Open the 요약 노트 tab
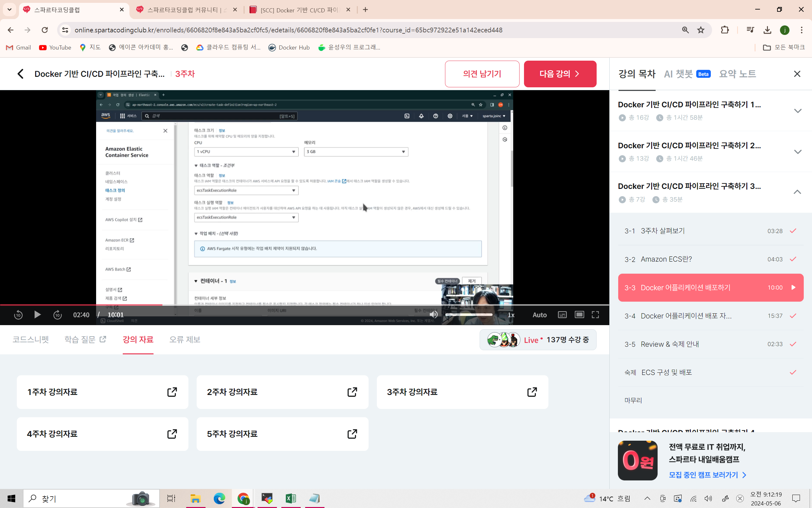This screenshot has width=812, height=508. 737,74
